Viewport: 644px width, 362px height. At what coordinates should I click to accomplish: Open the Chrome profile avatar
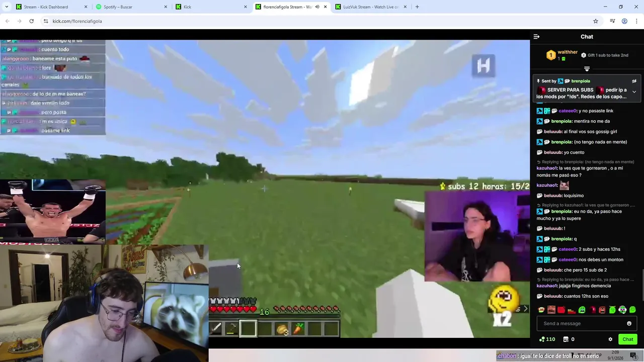(x=624, y=21)
